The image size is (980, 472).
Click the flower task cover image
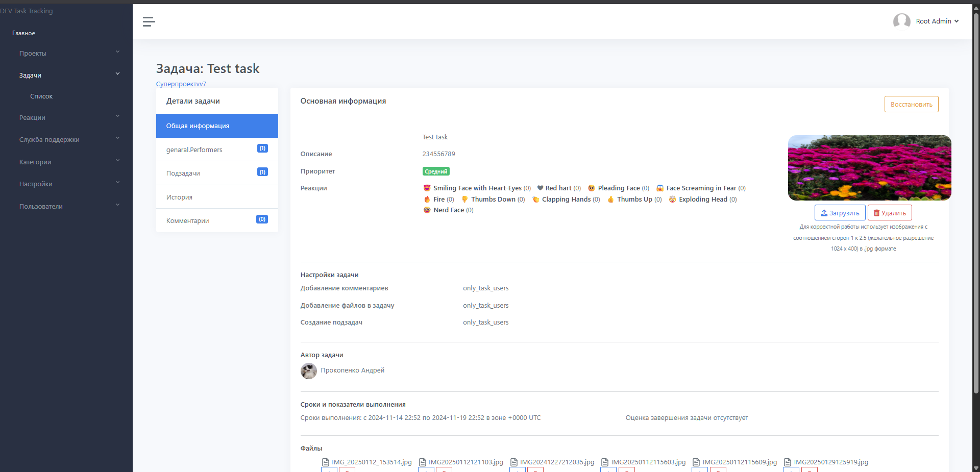coord(869,168)
